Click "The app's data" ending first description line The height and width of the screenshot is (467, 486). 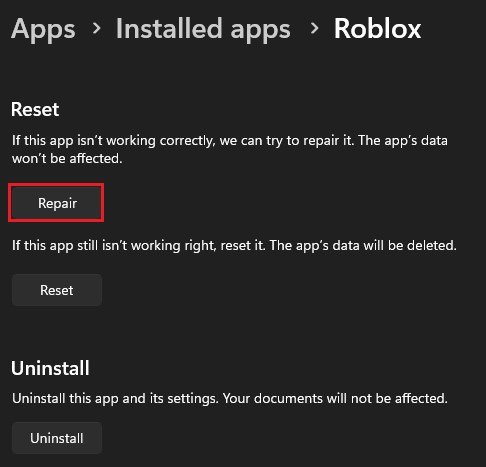403,141
